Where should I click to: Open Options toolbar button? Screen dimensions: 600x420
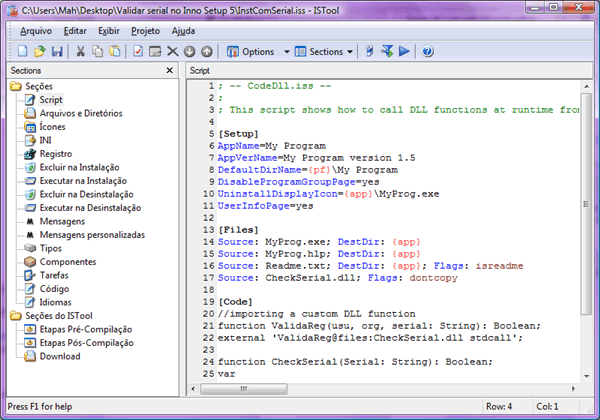point(251,51)
